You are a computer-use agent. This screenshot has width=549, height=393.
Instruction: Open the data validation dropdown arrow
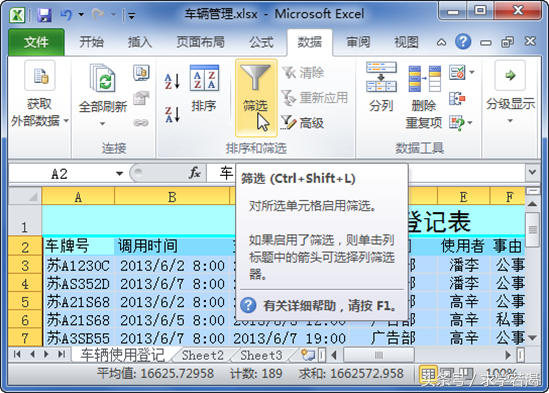pos(472,73)
